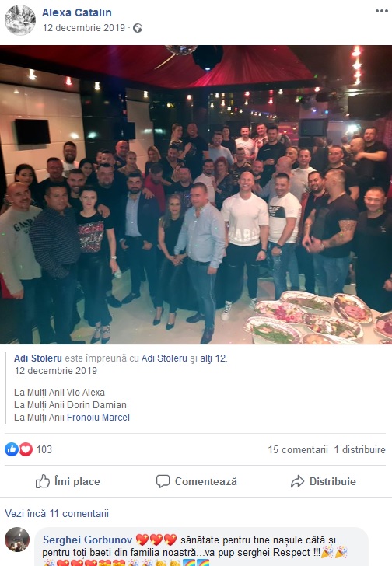Open the group party photo
This screenshot has height=566, width=392.
click(x=196, y=194)
